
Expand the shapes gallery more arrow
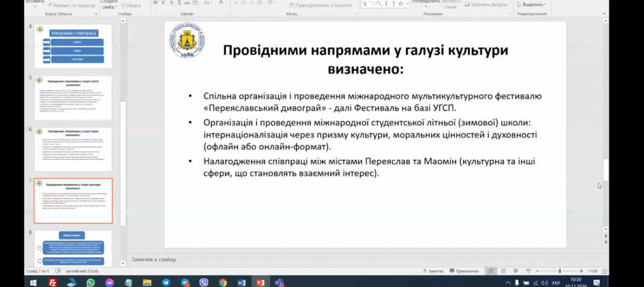click(408, 4)
